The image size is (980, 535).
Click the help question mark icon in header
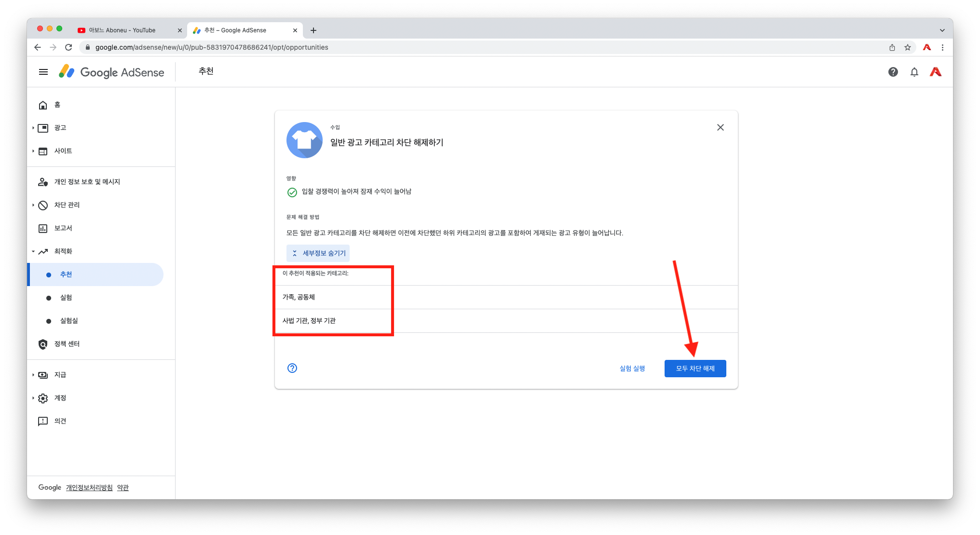tap(893, 72)
